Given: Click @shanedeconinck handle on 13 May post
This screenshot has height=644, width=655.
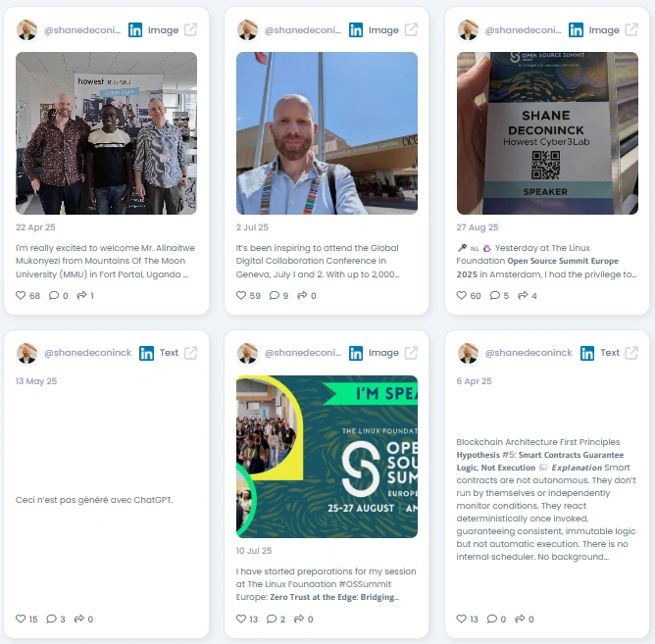Looking at the screenshot, I should pyautogui.click(x=87, y=353).
